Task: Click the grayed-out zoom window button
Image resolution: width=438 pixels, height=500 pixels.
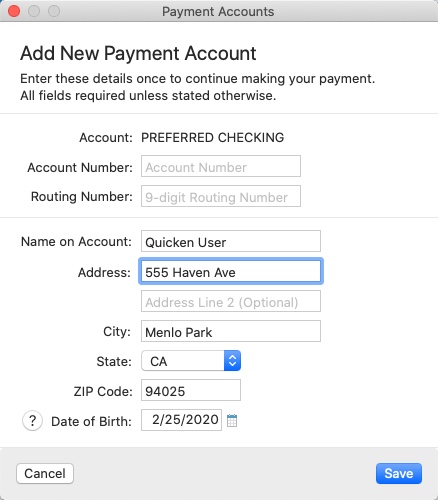Action: click(54, 11)
